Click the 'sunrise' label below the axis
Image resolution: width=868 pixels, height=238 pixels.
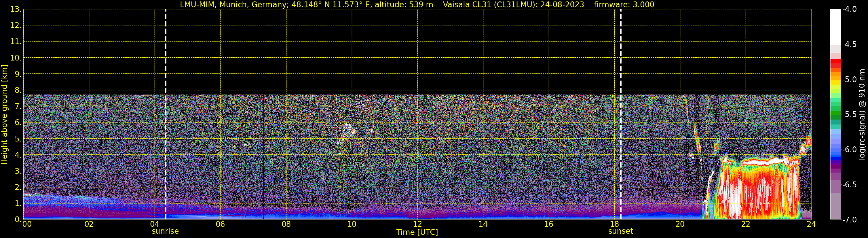tap(165, 231)
